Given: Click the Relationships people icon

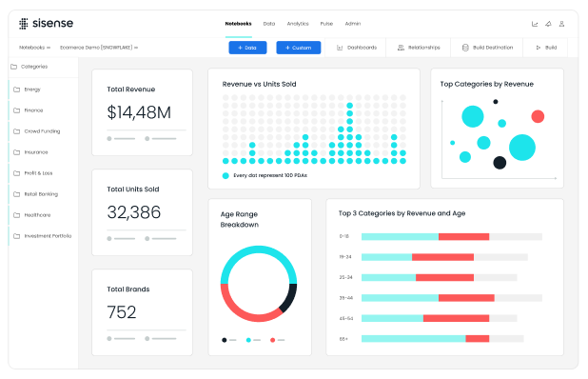Looking at the screenshot, I should [x=401, y=48].
